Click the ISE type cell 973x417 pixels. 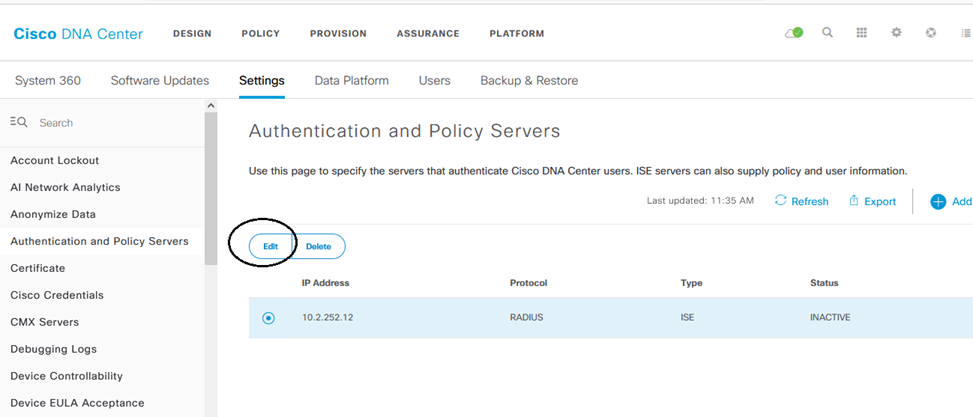687,318
